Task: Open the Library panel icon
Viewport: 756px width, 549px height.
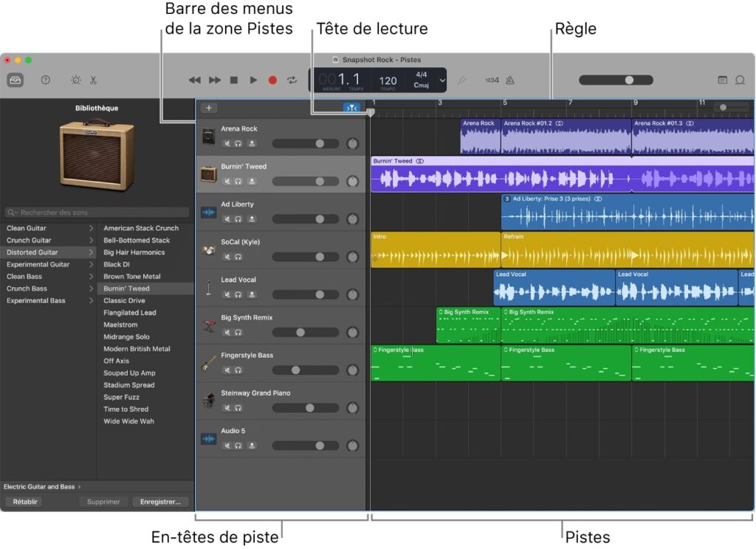Action: (x=15, y=80)
